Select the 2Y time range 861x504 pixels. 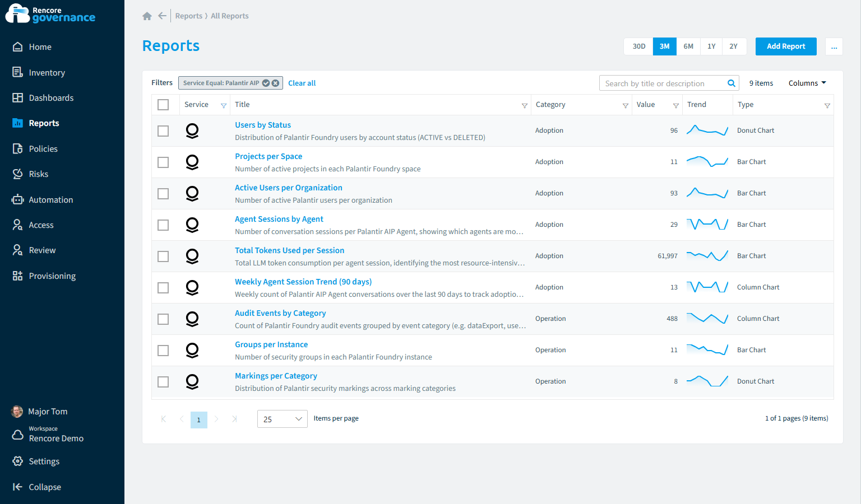point(734,46)
